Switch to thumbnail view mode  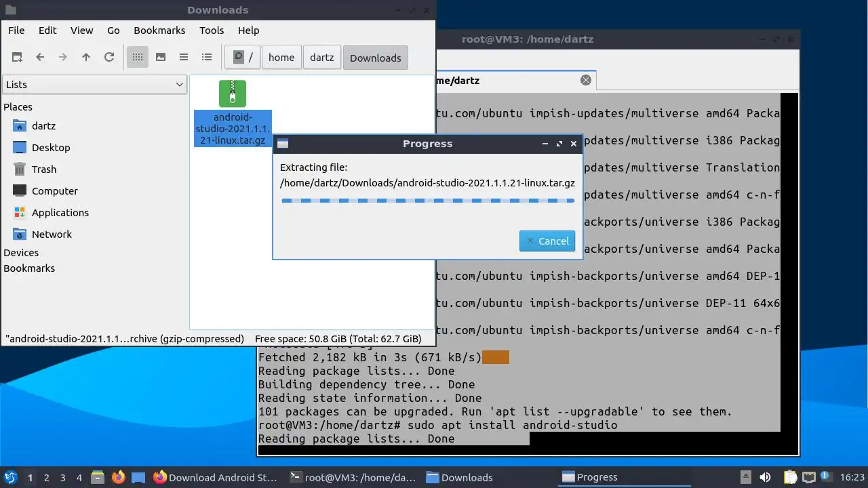161,58
